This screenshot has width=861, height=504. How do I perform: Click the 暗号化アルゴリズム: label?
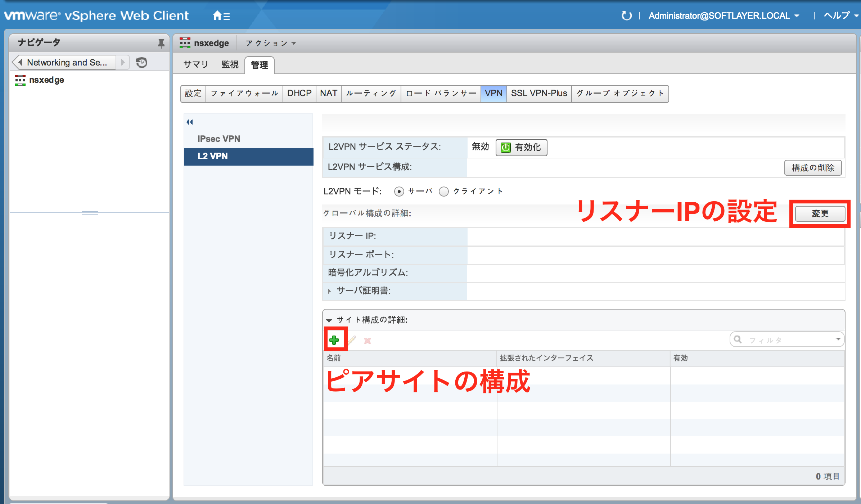[x=368, y=273]
